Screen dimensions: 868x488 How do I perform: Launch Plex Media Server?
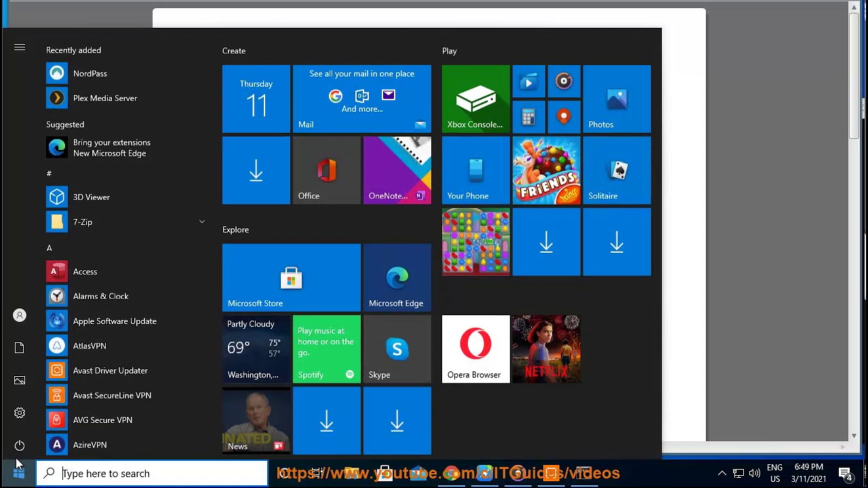pos(125,98)
